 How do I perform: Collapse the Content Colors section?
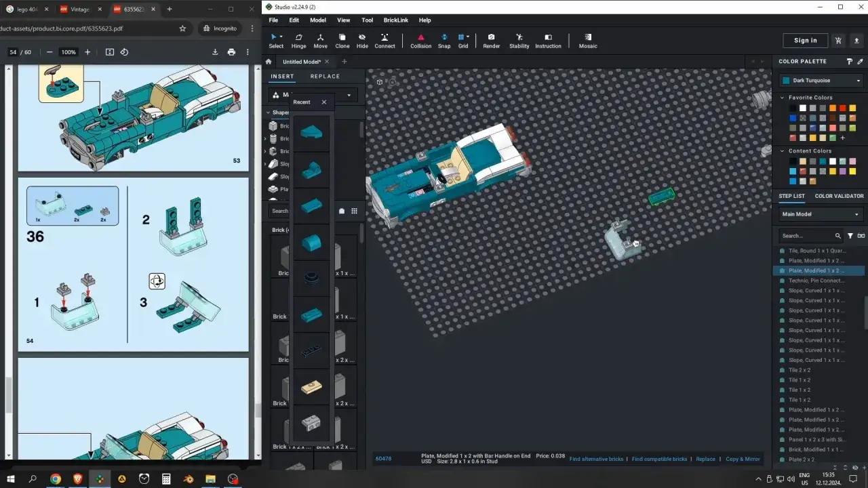point(782,151)
